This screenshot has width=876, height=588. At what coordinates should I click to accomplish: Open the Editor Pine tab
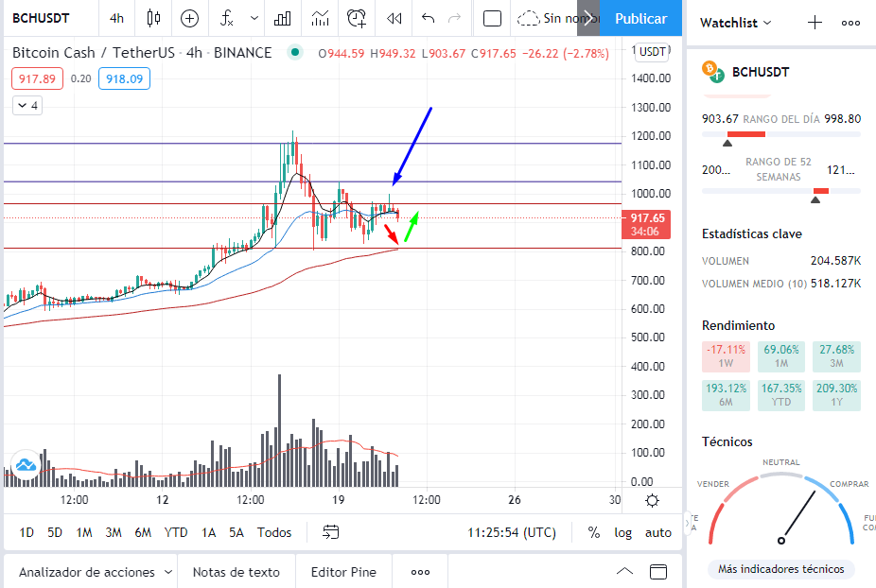pos(343,572)
